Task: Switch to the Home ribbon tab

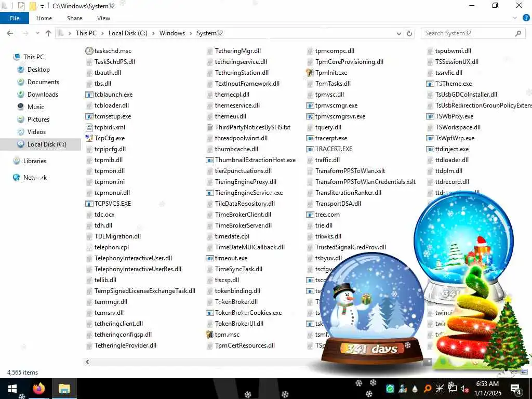Action: click(44, 18)
